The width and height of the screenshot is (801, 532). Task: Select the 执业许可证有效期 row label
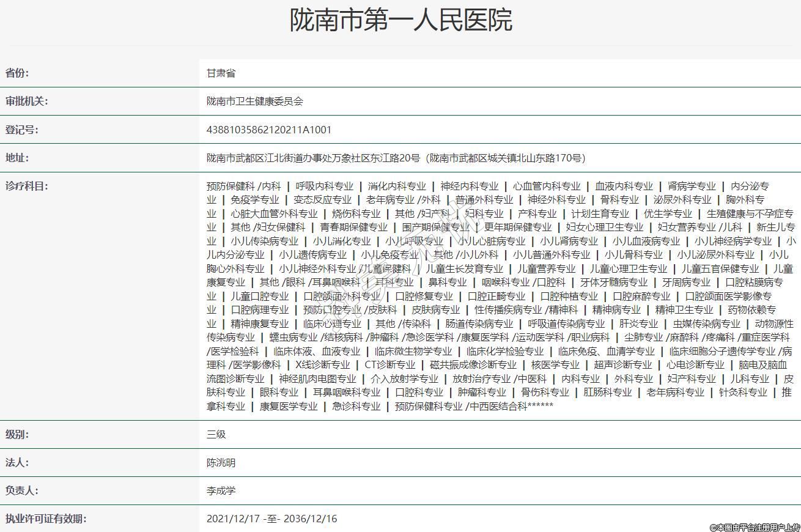coord(46,519)
